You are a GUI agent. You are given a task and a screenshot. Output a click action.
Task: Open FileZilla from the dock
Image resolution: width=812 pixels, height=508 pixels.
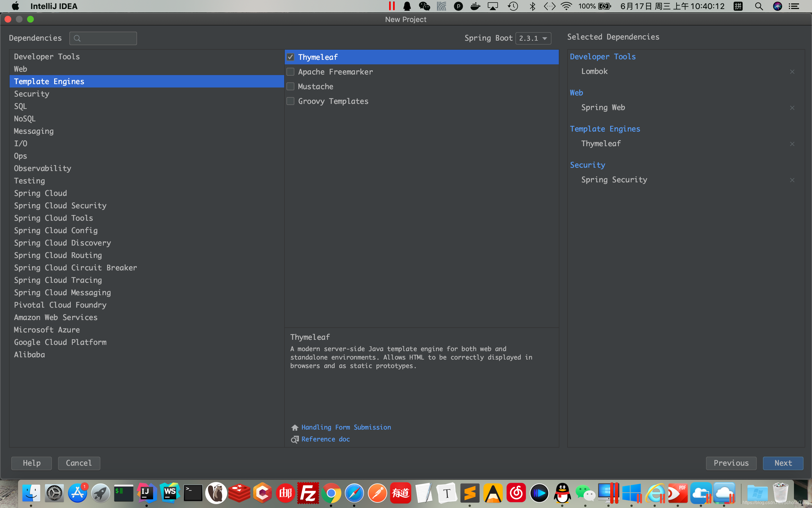[308, 493]
